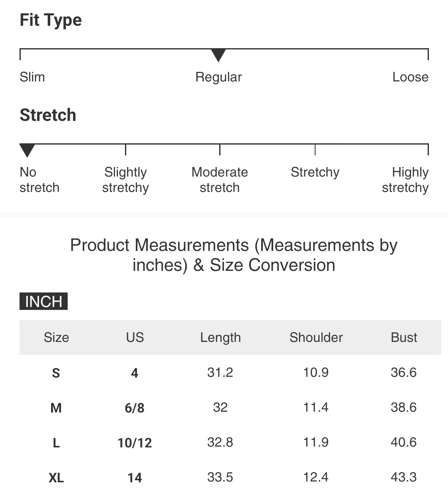Click the Stretch triangle marker at No stretch
Screen dimensions: 448x501
pyautogui.click(x=27, y=150)
